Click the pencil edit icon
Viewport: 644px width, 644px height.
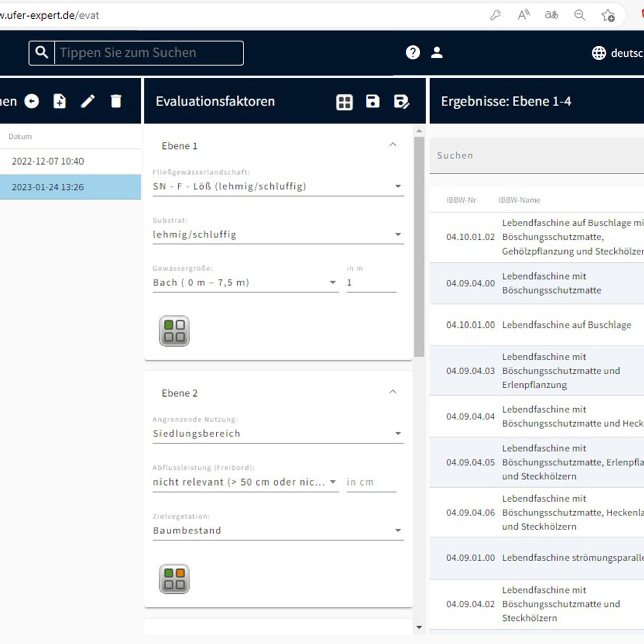pos(88,101)
